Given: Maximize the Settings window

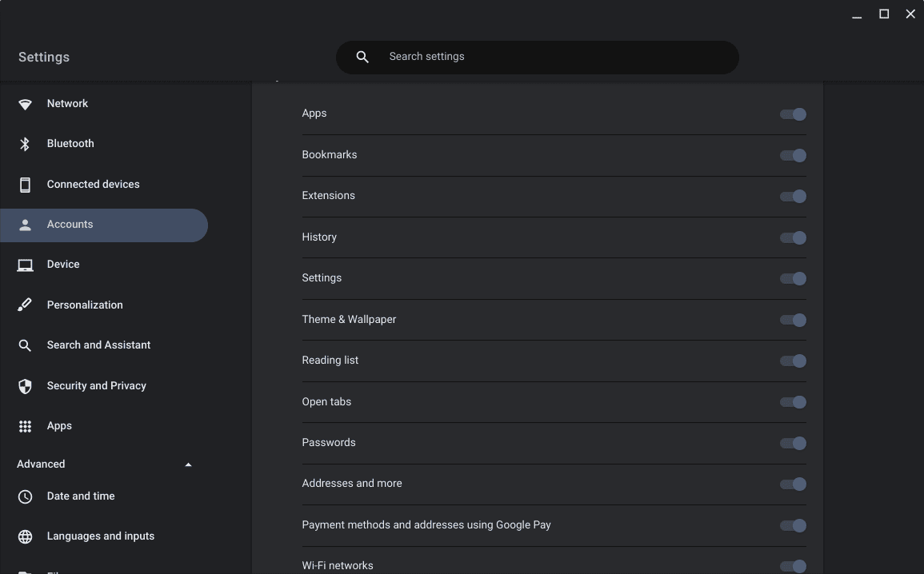Looking at the screenshot, I should pyautogui.click(x=884, y=14).
